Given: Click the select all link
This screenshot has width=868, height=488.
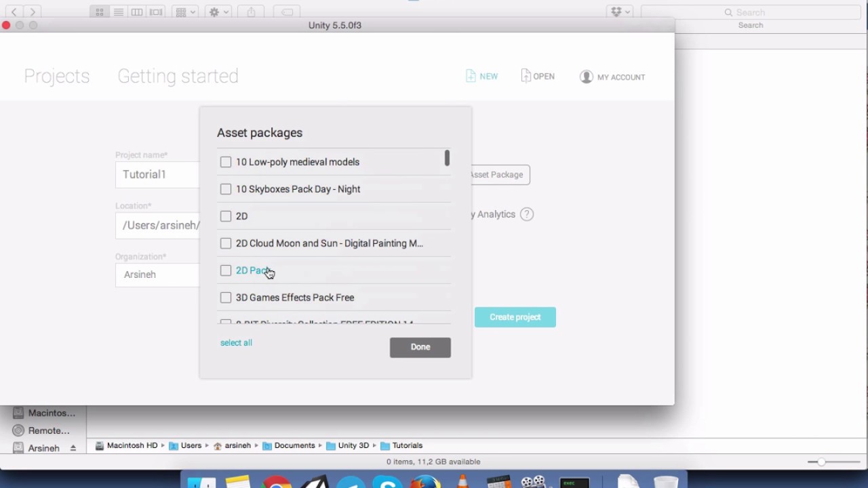Looking at the screenshot, I should point(236,343).
